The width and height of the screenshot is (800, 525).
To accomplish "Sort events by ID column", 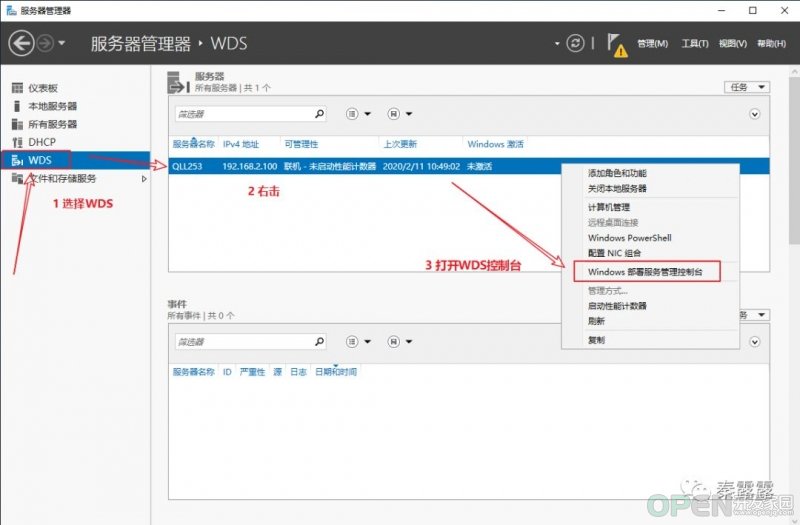I will click(x=227, y=372).
